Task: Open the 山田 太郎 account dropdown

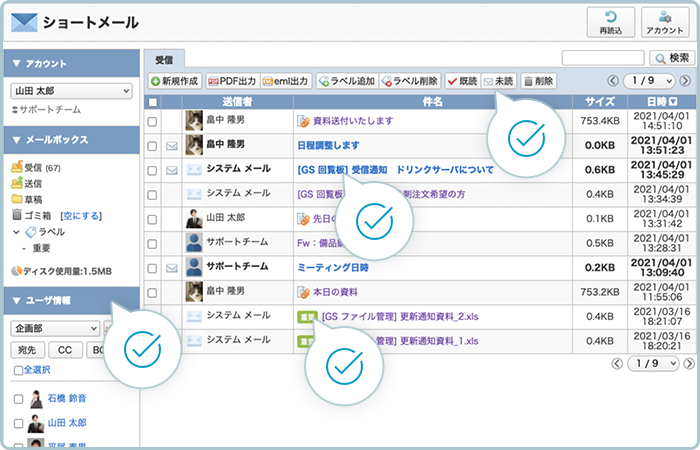Action: (x=71, y=91)
